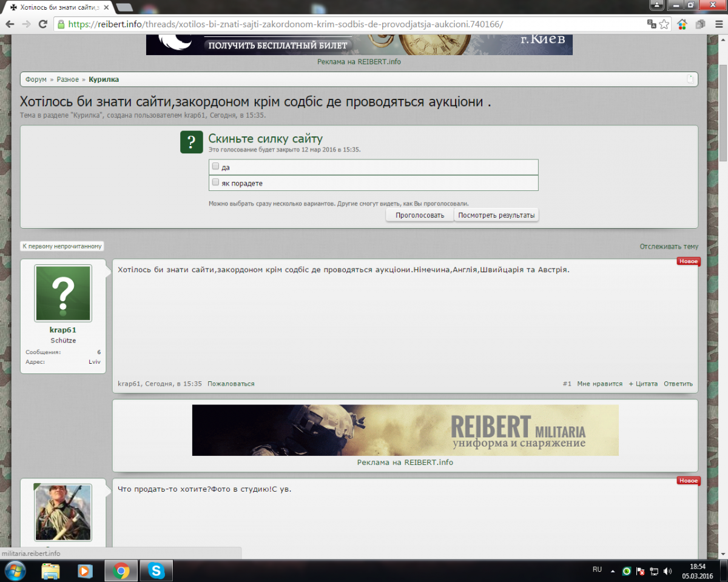This screenshot has width=728, height=582.
Task: Click the network tray icon
Action: 654,571
